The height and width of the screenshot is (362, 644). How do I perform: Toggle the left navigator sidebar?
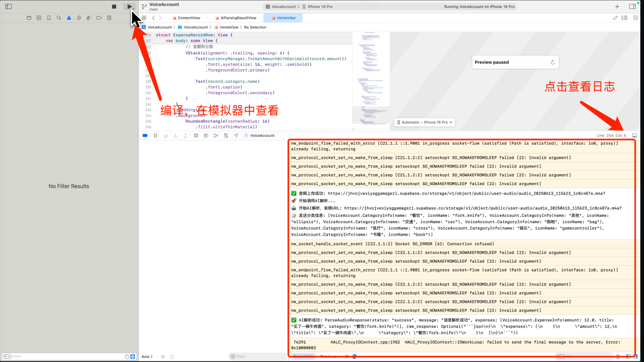8,6
